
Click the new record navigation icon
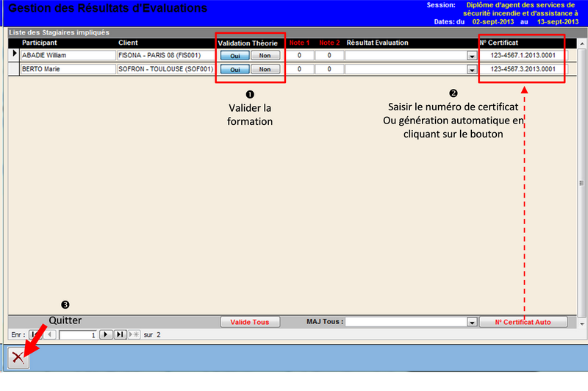pos(135,334)
